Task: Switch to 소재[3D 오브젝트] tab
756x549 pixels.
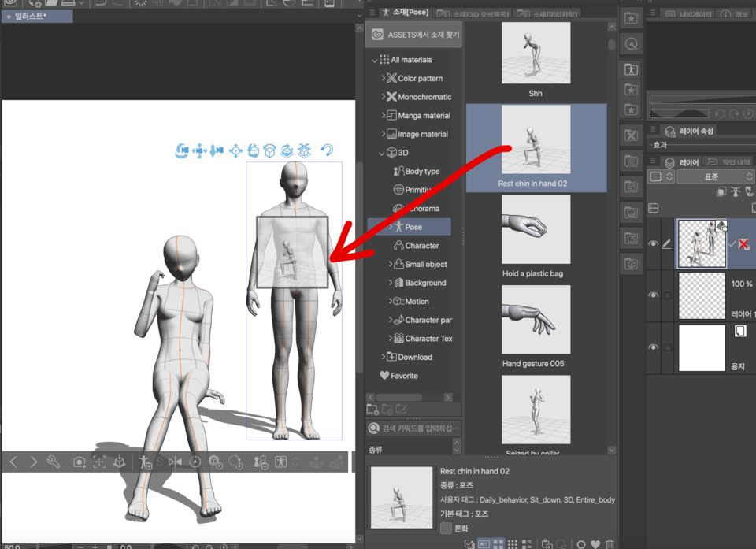Action: point(473,14)
